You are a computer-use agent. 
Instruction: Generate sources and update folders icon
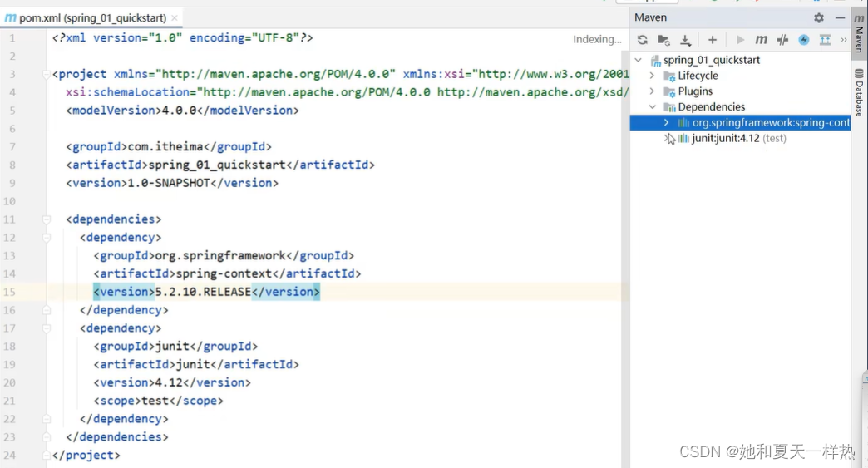(x=663, y=40)
